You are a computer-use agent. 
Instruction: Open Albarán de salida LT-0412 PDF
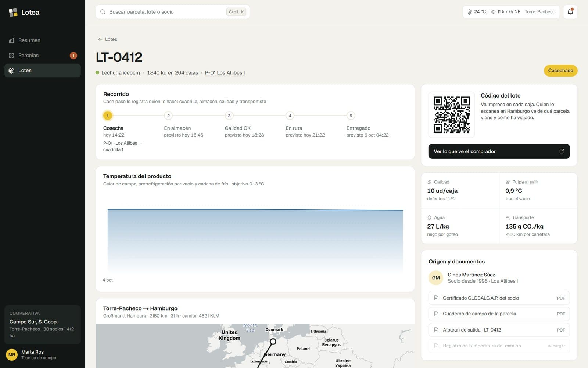(499, 330)
